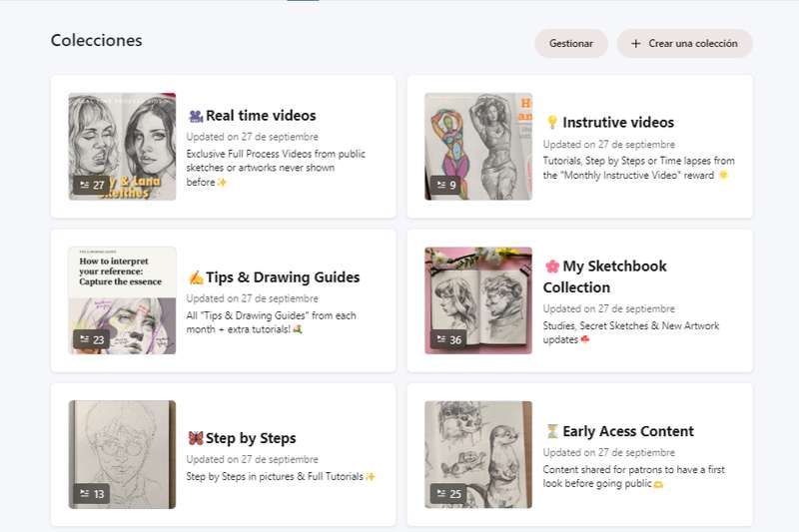Click the Early Acess Content otter thumbnail
The image size is (799, 532).
[478, 454]
